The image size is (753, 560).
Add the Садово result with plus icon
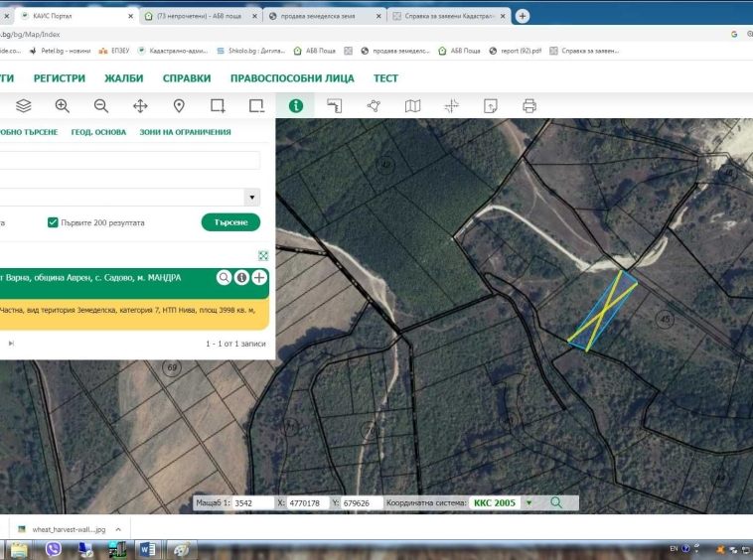pyautogui.click(x=259, y=277)
